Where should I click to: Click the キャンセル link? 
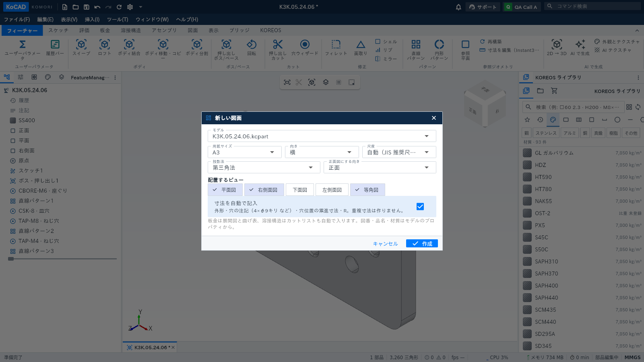(x=385, y=243)
